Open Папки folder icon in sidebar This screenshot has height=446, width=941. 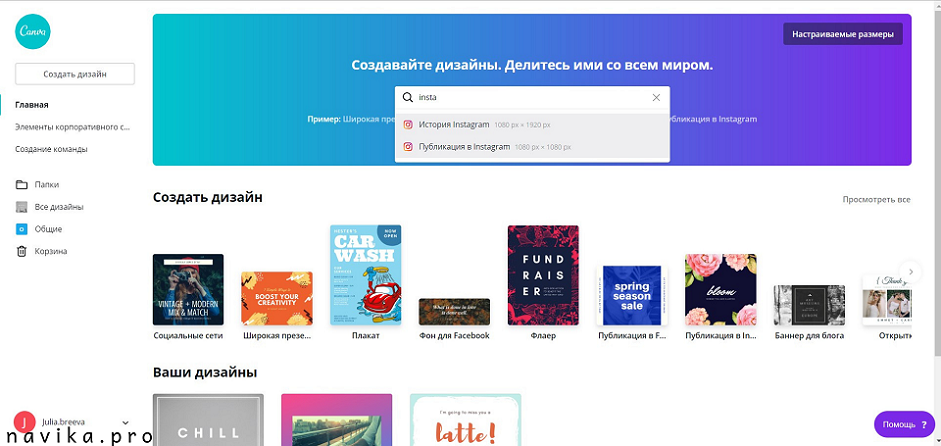[x=22, y=185]
